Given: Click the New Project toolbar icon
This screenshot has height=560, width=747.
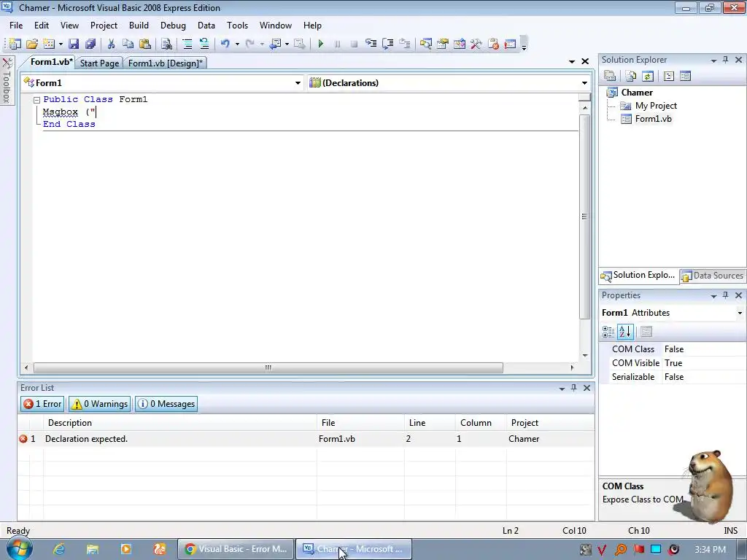Looking at the screenshot, I should coord(15,44).
